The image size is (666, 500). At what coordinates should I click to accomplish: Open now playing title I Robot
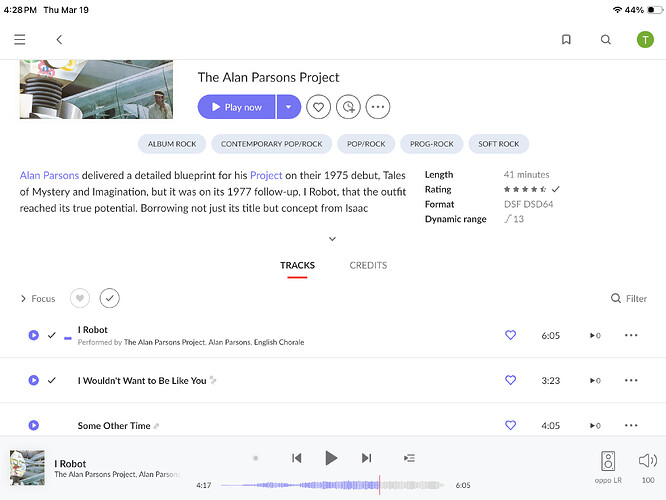70,463
